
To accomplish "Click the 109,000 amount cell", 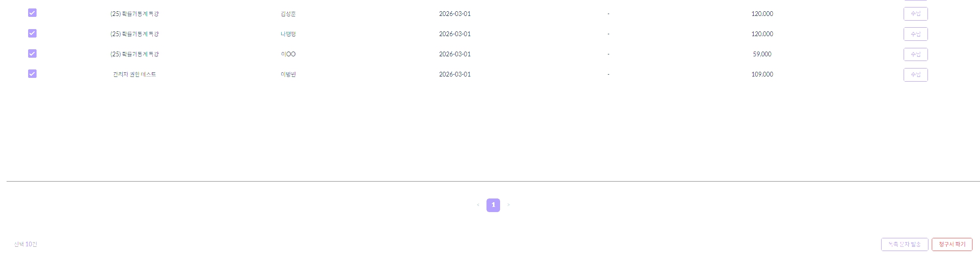I will (762, 75).
